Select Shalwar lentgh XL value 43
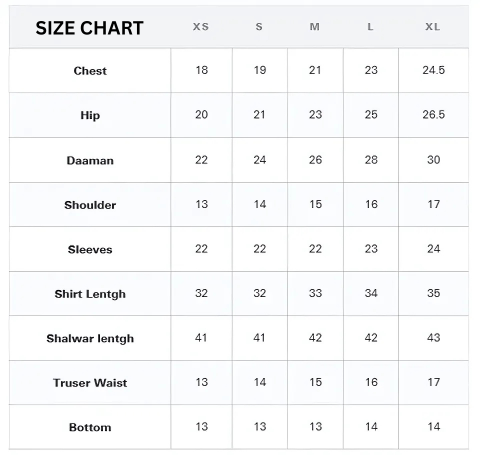The height and width of the screenshot is (455, 480). pyautogui.click(x=434, y=338)
